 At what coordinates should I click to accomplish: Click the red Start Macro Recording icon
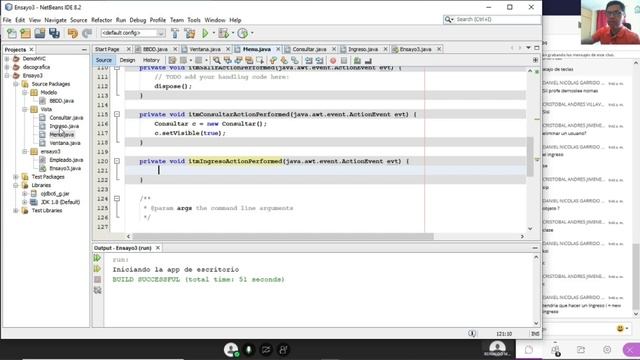[333, 60]
